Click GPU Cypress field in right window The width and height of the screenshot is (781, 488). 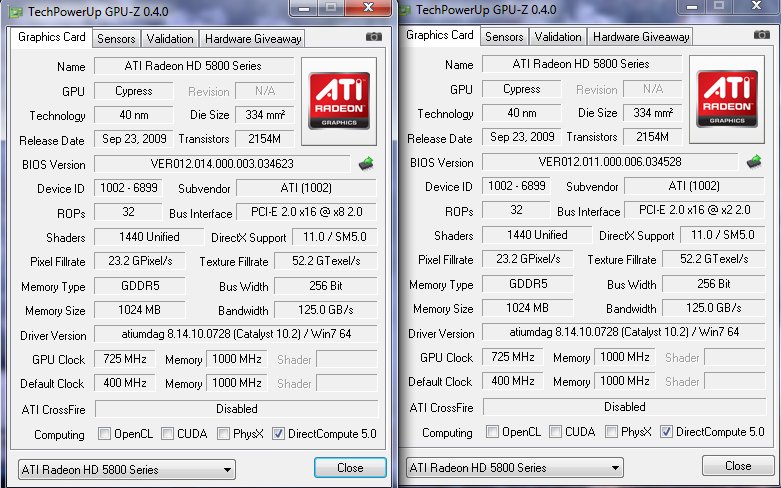coord(521,89)
